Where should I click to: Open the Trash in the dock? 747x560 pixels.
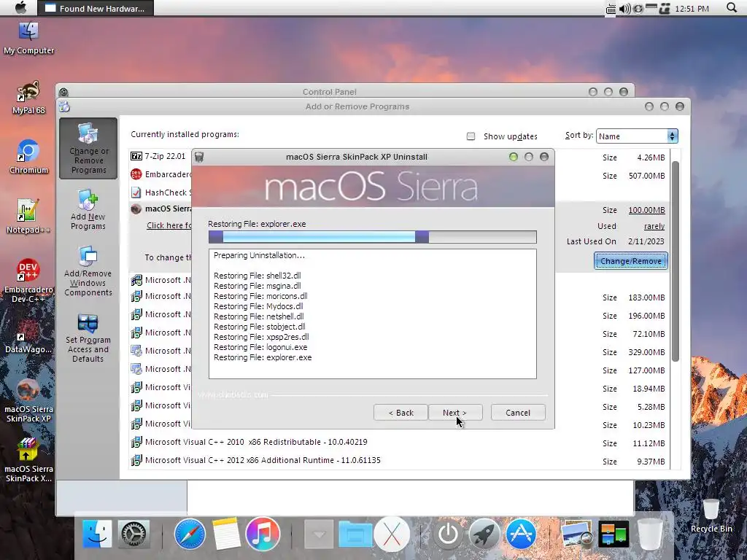click(x=650, y=534)
